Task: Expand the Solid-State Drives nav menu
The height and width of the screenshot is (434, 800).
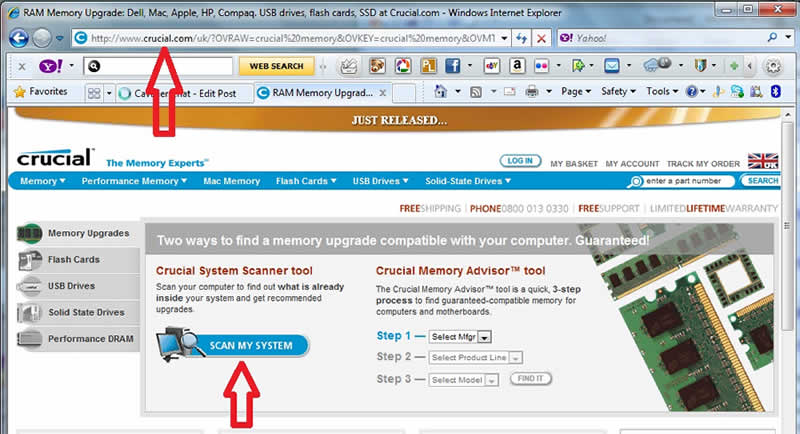Action: pyautogui.click(x=468, y=181)
